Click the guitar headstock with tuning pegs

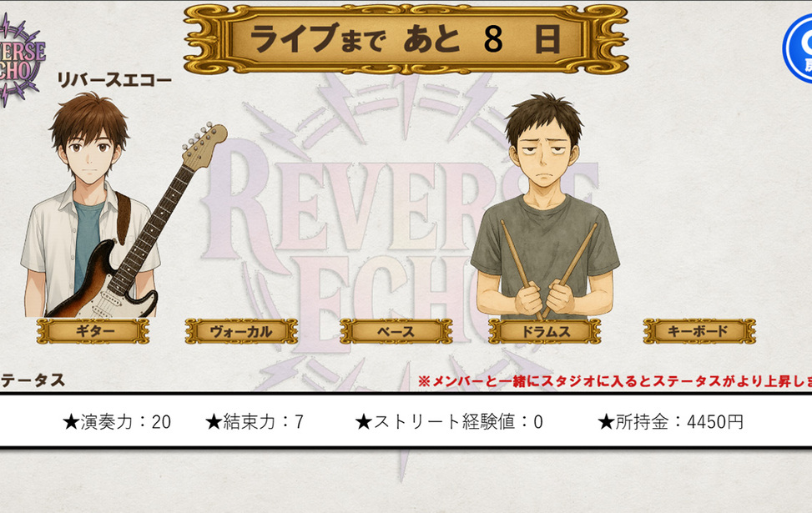point(204,145)
